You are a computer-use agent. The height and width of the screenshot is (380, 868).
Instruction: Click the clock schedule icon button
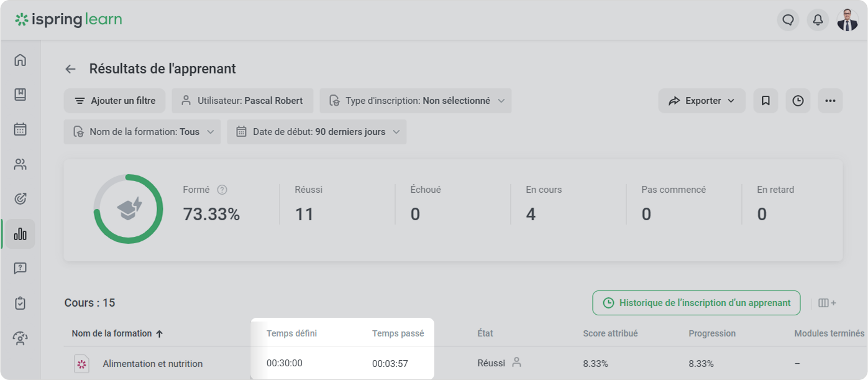pos(798,101)
